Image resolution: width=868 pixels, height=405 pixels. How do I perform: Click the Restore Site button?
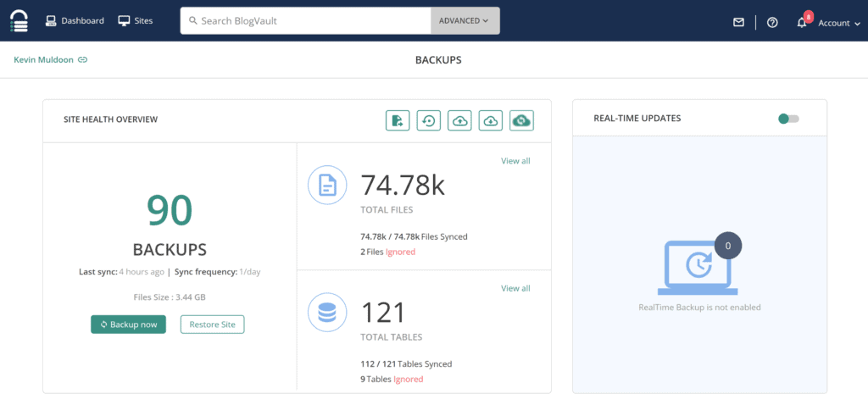pos(212,325)
